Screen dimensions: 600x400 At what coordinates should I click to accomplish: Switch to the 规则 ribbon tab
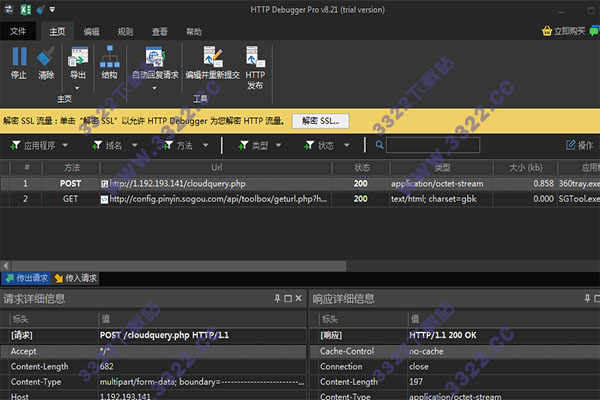(126, 32)
